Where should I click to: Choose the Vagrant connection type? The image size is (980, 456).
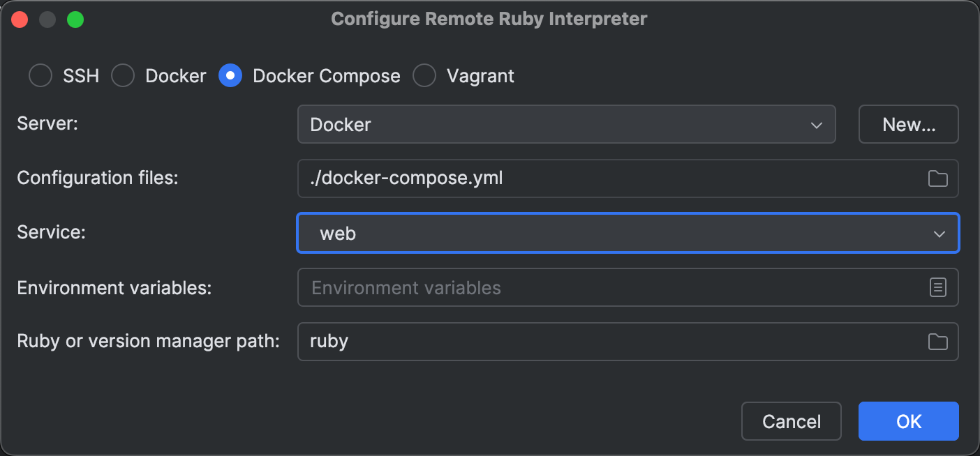pos(424,75)
